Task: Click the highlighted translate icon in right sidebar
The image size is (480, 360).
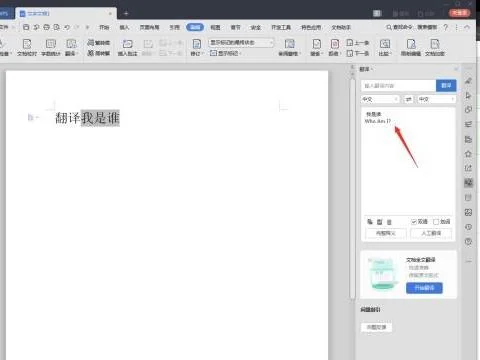Action: pos(468,182)
